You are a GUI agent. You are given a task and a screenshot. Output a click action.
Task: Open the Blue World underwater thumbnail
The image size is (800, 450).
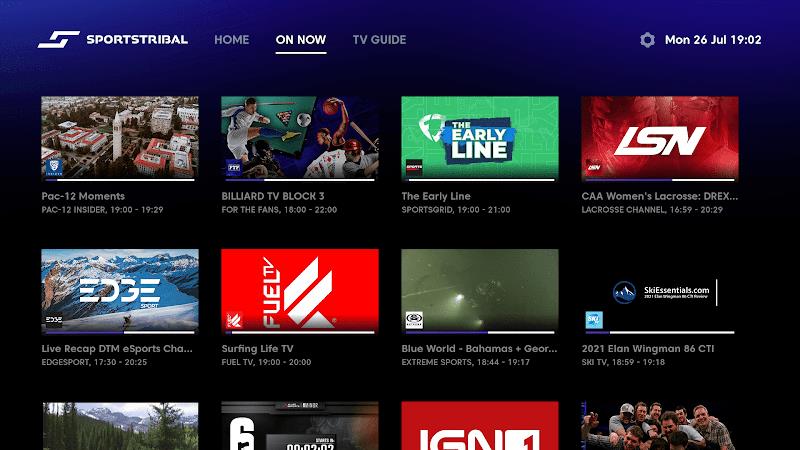coord(480,289)
